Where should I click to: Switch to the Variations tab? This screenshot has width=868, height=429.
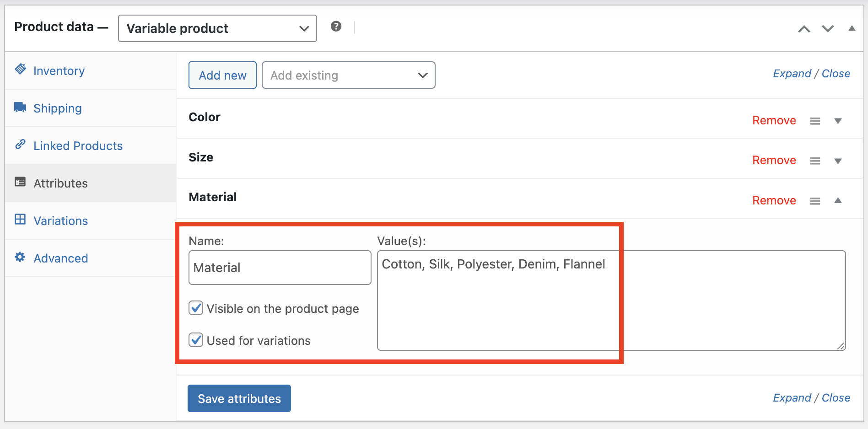[60, 220]
